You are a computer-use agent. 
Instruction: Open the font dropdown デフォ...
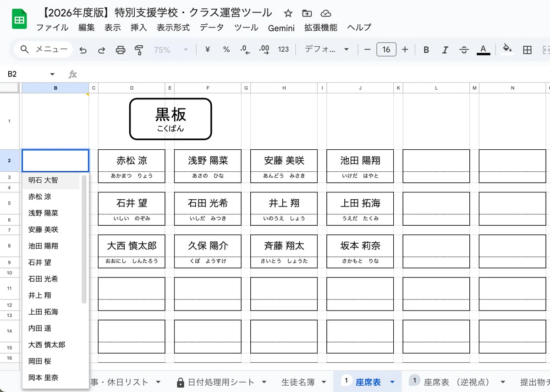pos(327,49)
